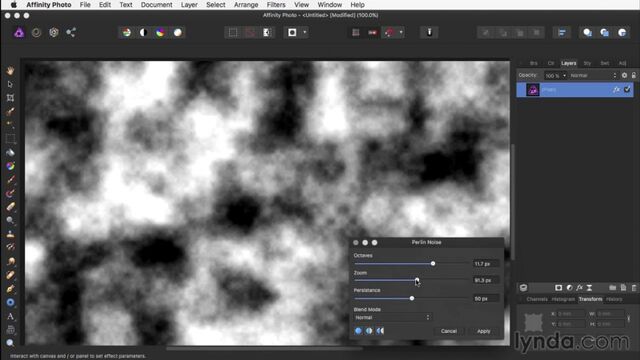The image size is (640, 360).
Task: Select the Move tool arrow
Action: [x=10, y=84]
